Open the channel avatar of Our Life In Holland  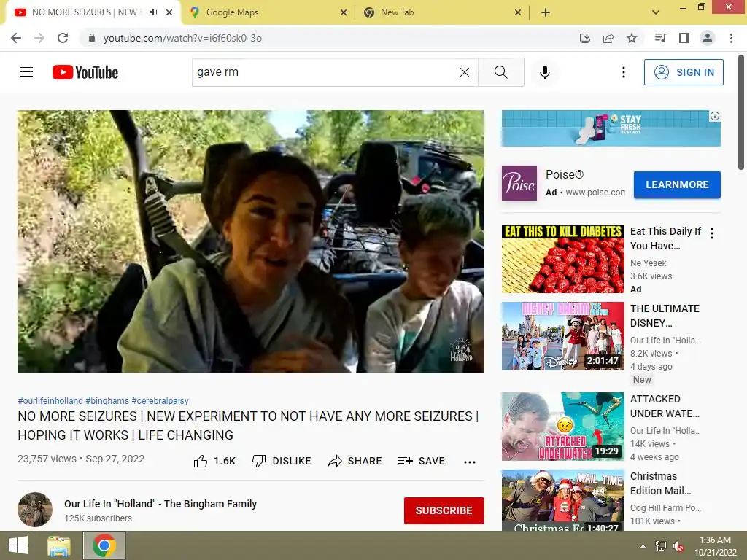35,510
